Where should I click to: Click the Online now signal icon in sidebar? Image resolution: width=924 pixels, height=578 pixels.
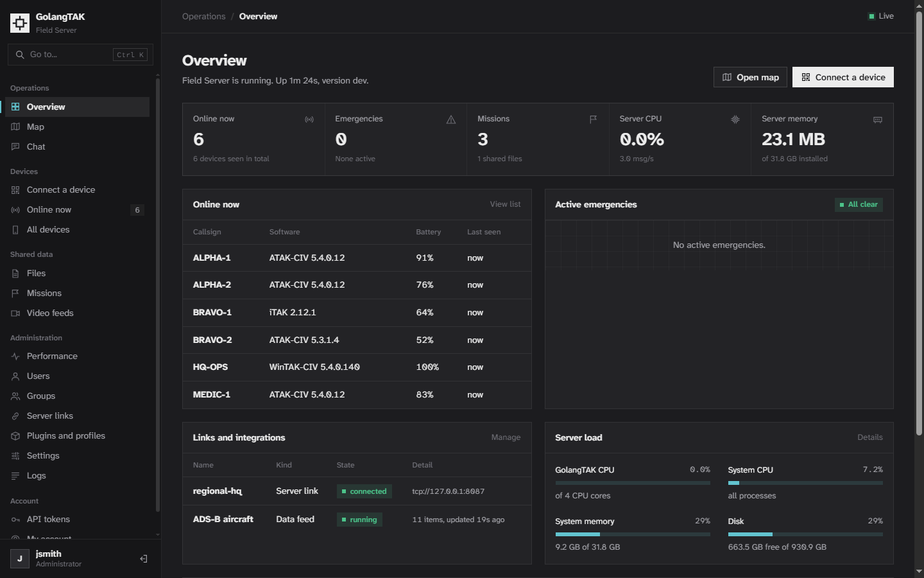tap(15, 210)
